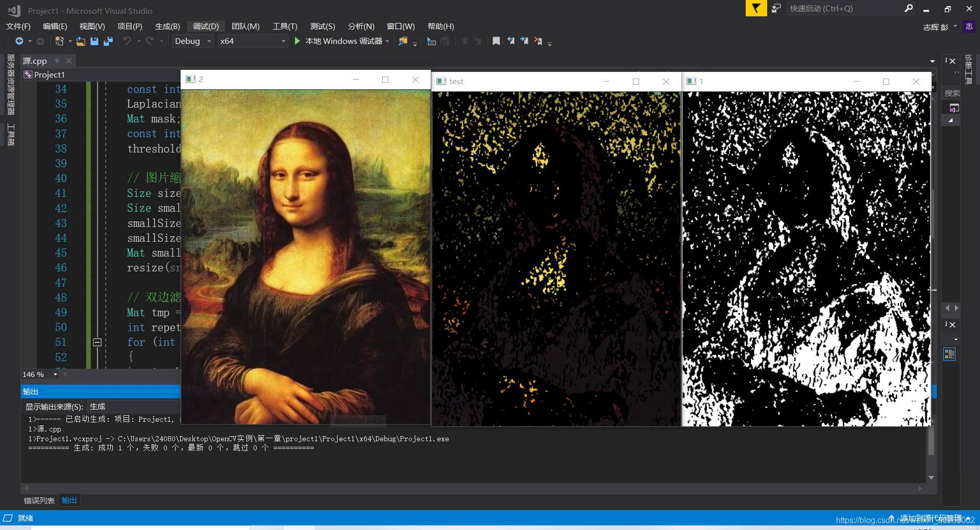Click the 搜索 field in right panel
980x530 pixels.
pyautogui.click(x=951, y=93)
